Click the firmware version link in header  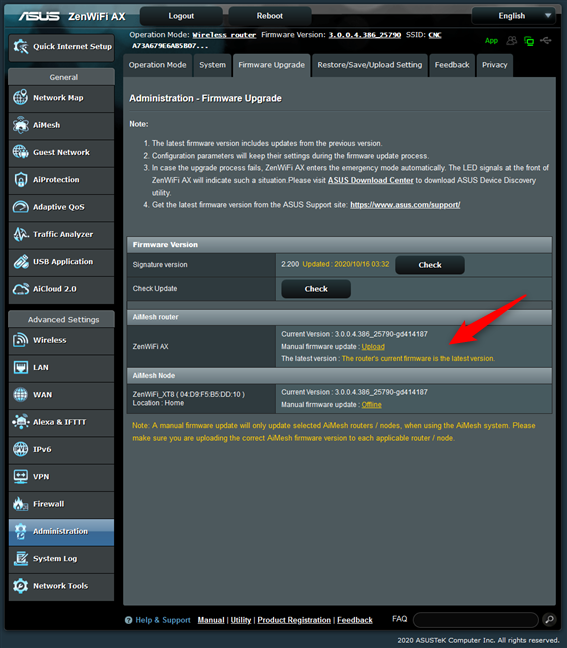click(x=365, y=35)
